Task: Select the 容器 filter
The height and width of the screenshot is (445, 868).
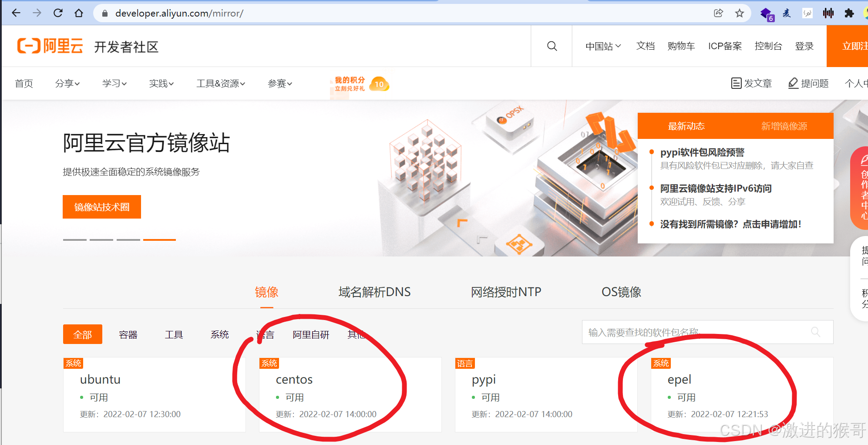Action: 128,334
